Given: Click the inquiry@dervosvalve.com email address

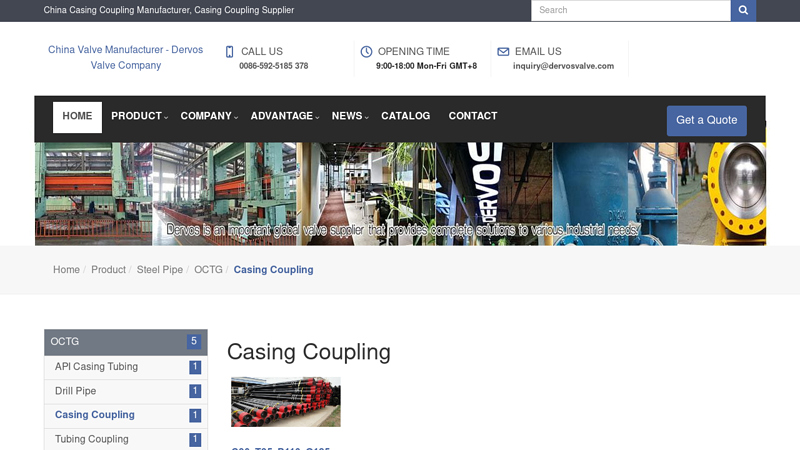Looking at the screenshot, I should pos(563,66).
